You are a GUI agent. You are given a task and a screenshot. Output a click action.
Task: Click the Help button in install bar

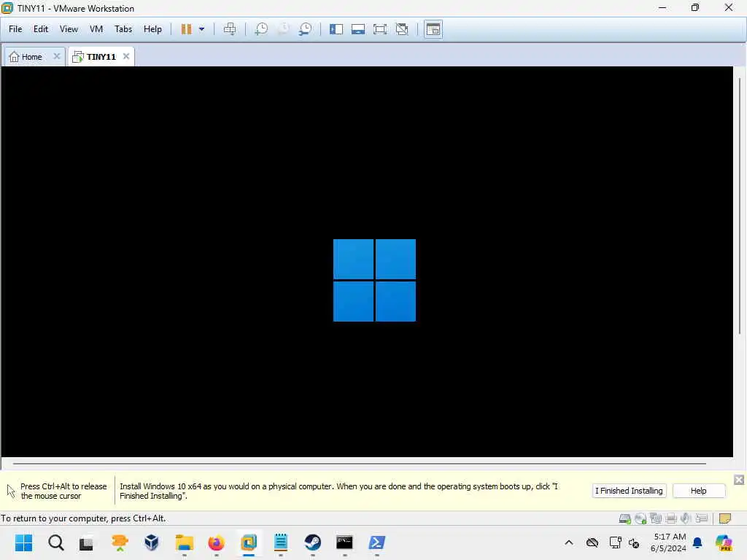click(x=698, y=491)
